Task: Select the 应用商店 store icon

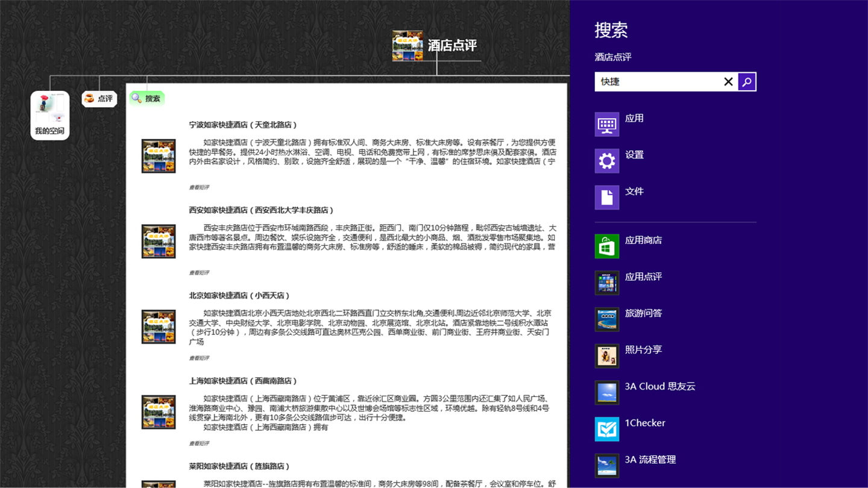Action: (x=607, y=246)
